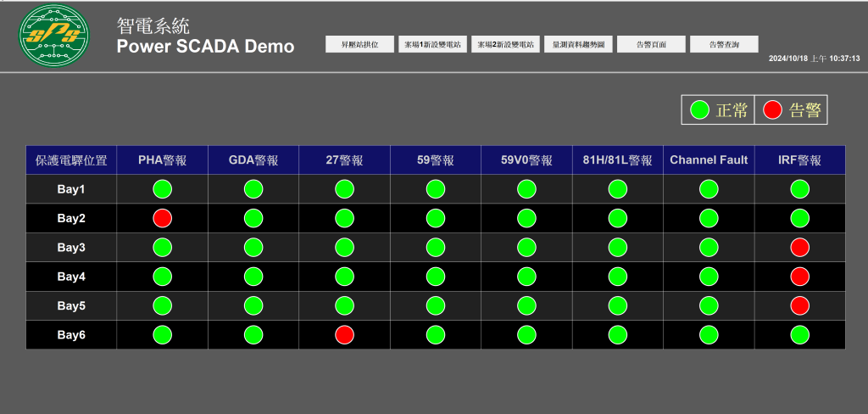868x414 pixels.
Task: Click Bay1 GDA status indicator
Action: coord(253,189)
